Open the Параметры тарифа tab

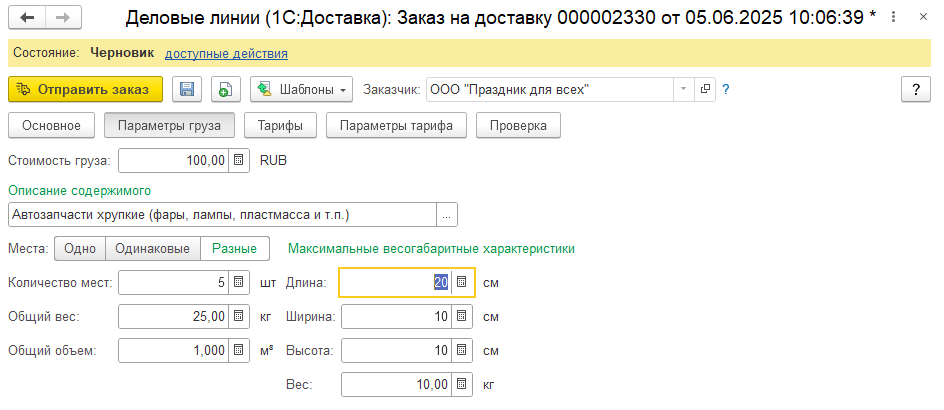pyautogui.click(x=396, y=125)
